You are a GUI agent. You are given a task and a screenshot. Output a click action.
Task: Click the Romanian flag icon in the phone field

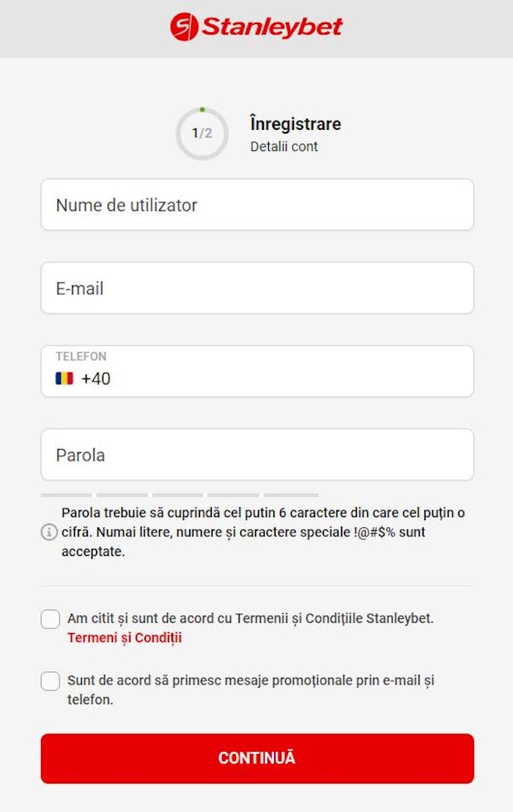64,377
